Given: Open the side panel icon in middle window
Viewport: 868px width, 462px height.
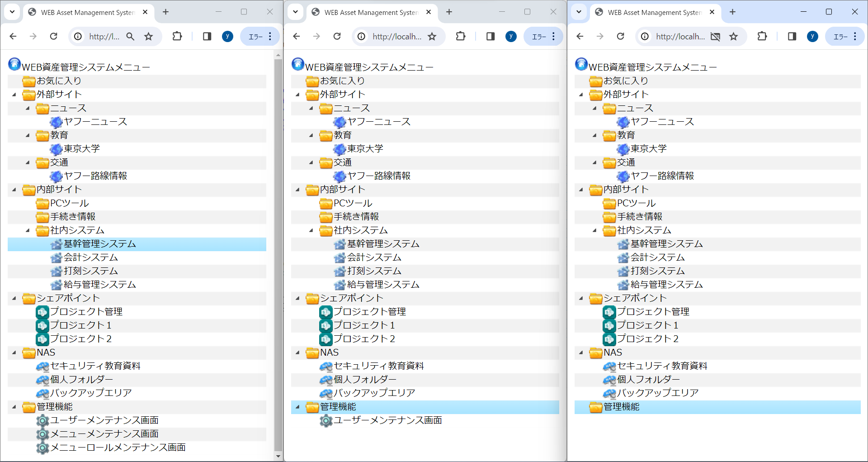Looking at the screenshot, I should (x=491, y=37).
